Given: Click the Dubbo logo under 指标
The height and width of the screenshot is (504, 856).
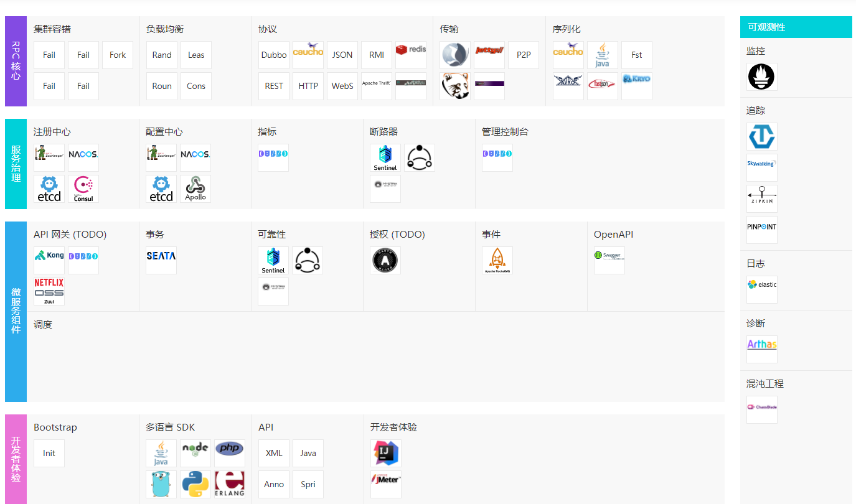Looking at the screenshot, I should point(273,157).
